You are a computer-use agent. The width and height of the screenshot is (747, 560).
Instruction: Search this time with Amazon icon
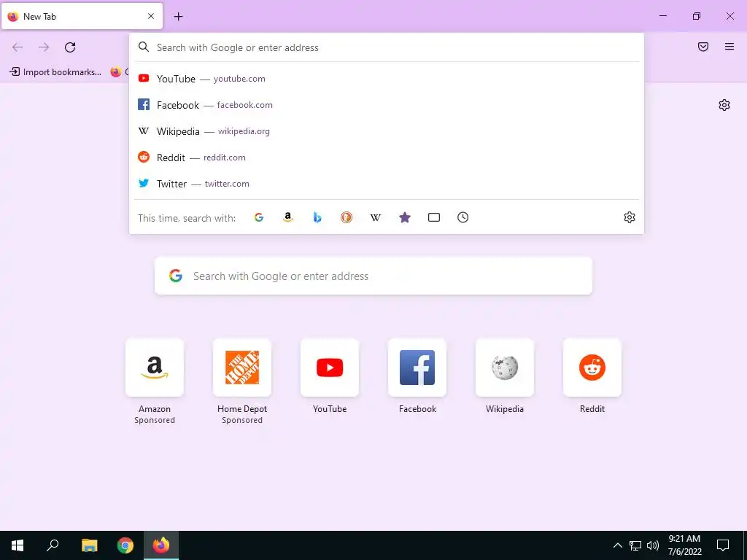tap(287, 217)
